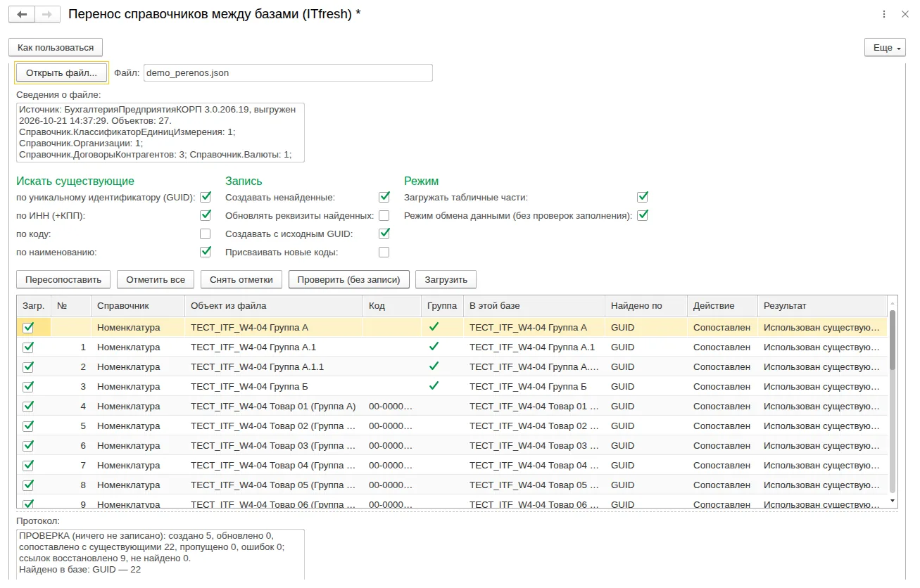Image resolution: width=920 pixels, height=588 pixels.
Task: Click the green group checkmark in row 3
Action: click(x=434, y=386)
